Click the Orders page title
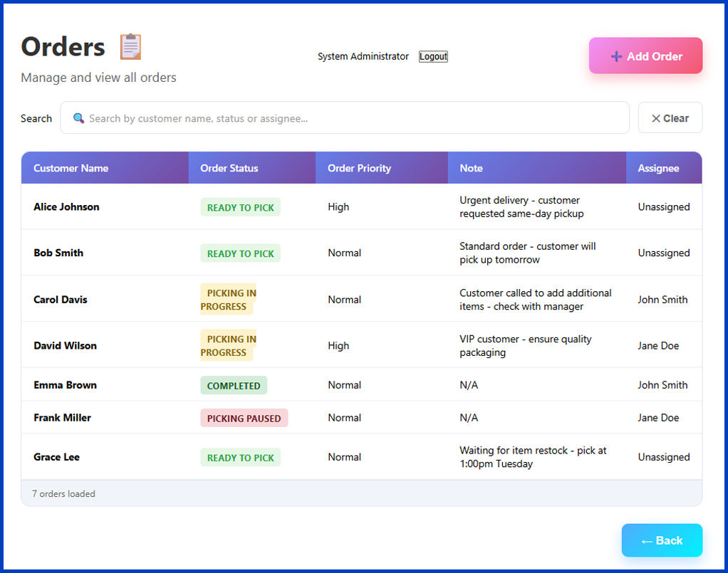This screenshot has width=728, height=573. [x=63, y=47]
